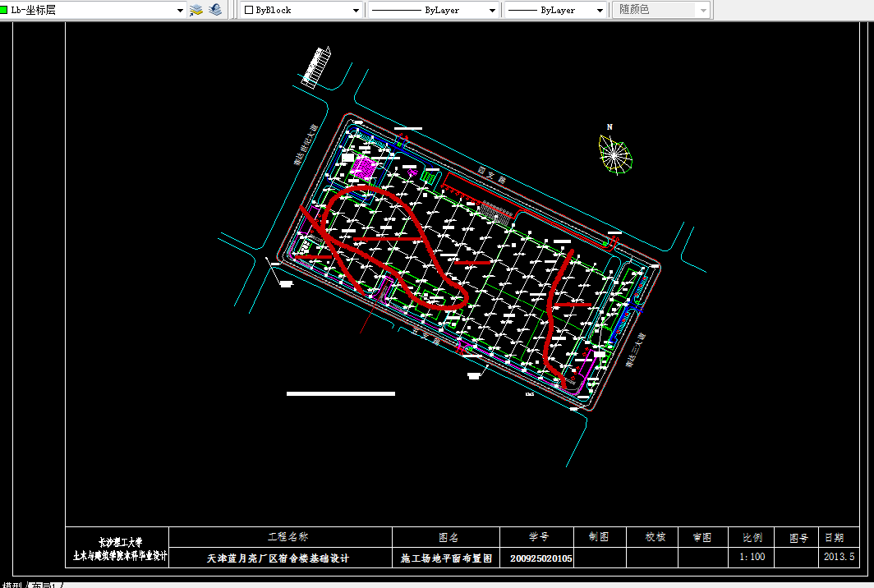The height and width of the screenshot is (588, 874).
Task: Select the date value 2013.5
Action: pyautogui.click(x=839, y=556)
